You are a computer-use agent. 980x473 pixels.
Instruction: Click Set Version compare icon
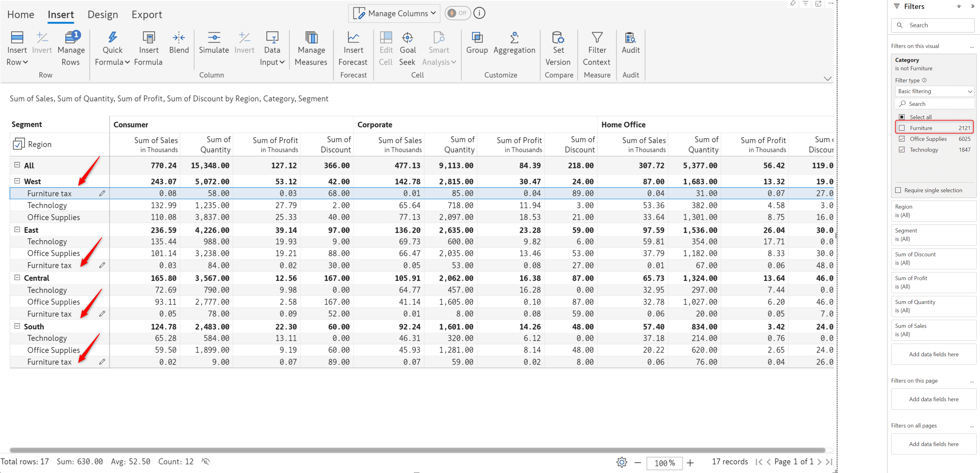[558, 38]
